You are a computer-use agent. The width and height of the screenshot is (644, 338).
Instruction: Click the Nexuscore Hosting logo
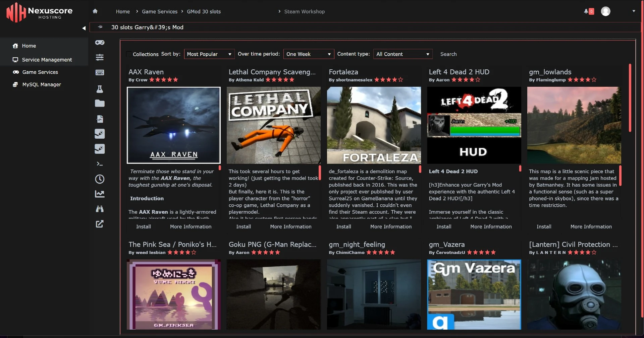pos(39,12)
